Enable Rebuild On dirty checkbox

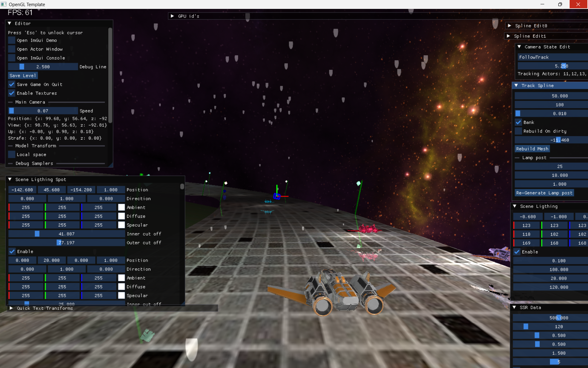[518, 131]
